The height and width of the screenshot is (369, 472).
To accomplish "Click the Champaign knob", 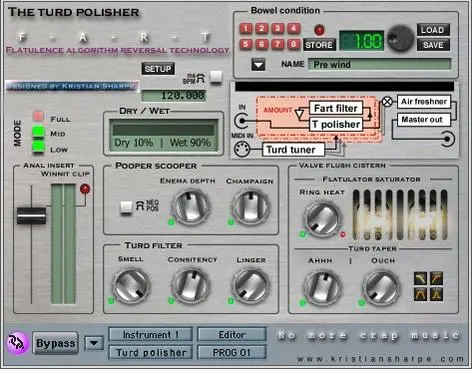I will click(250, 206).
